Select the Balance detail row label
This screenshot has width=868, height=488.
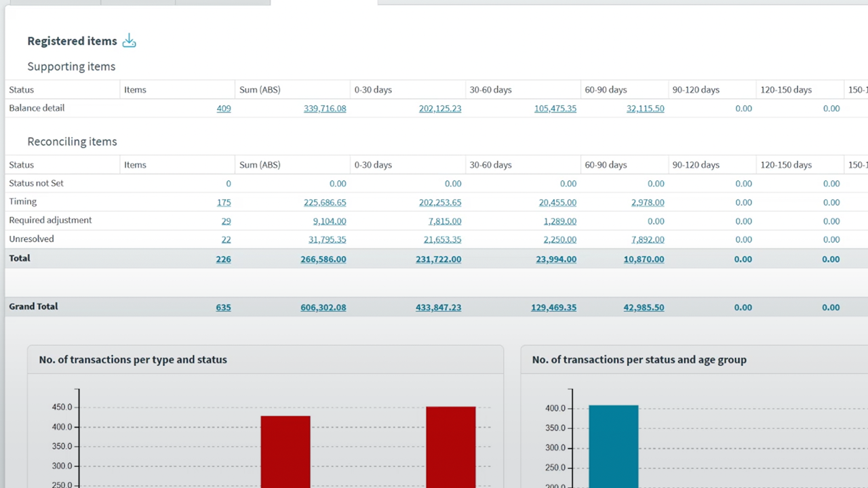click(37, 108)
